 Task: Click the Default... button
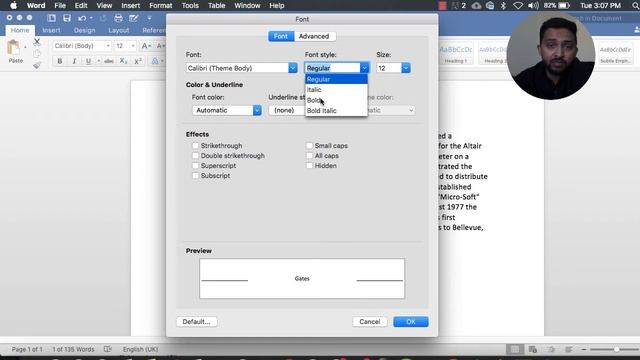coord(196,322)
